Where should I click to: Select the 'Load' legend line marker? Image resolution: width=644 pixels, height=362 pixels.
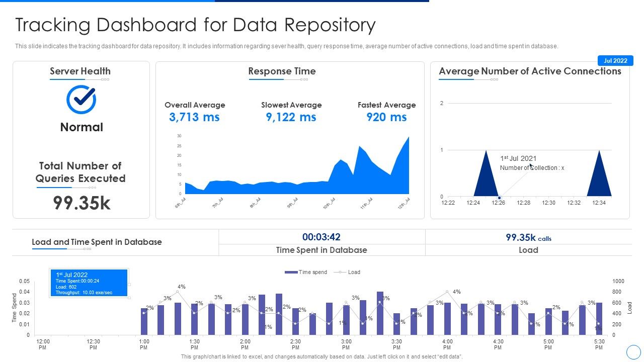[x=340, y=272]
